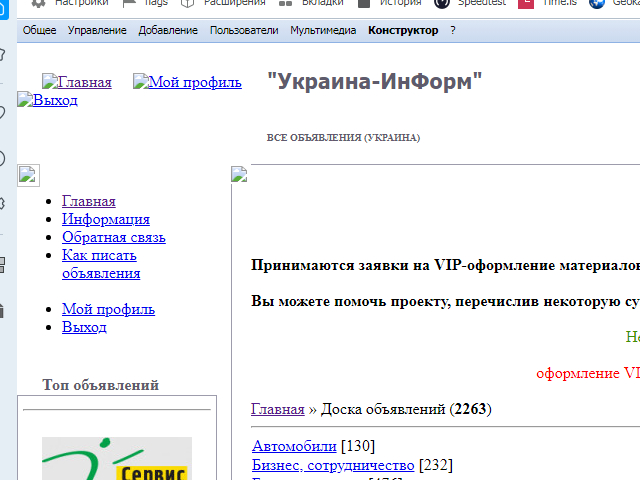Open the Обратная связь sidebar link
The width and height of the screenshot is (640, 480).
[x=113, y=237]
